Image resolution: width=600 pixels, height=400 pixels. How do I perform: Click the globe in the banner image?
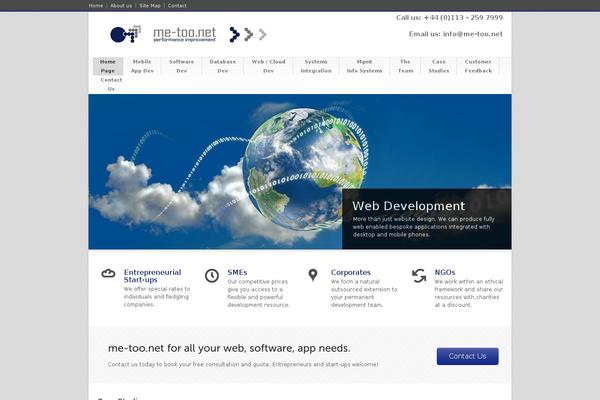click(x=303, y=168)
